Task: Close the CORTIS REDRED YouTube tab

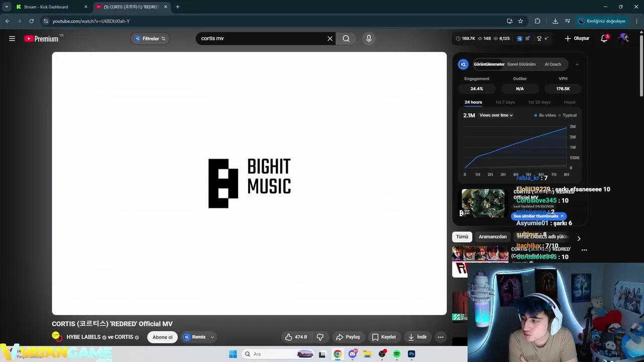Action: tap(166, 7)
